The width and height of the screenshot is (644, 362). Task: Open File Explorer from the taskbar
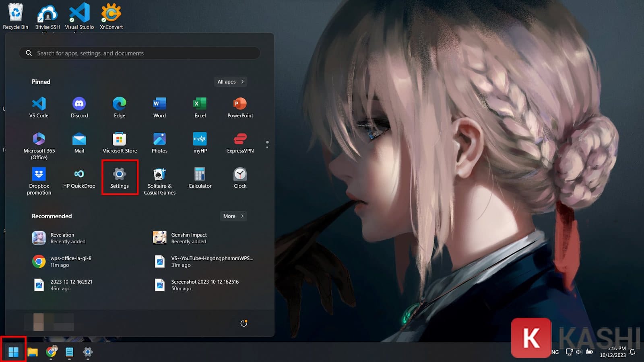[33, 352]
